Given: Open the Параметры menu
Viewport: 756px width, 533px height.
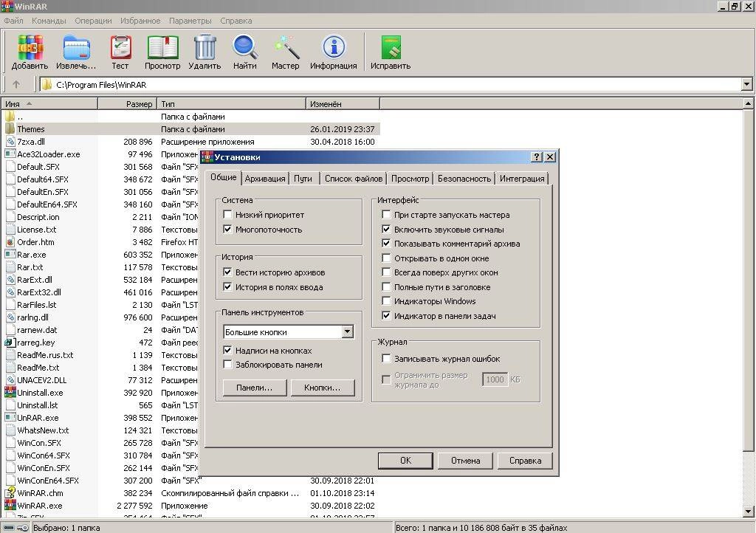Looking at the screenshot, I should [x=190, y=21].
